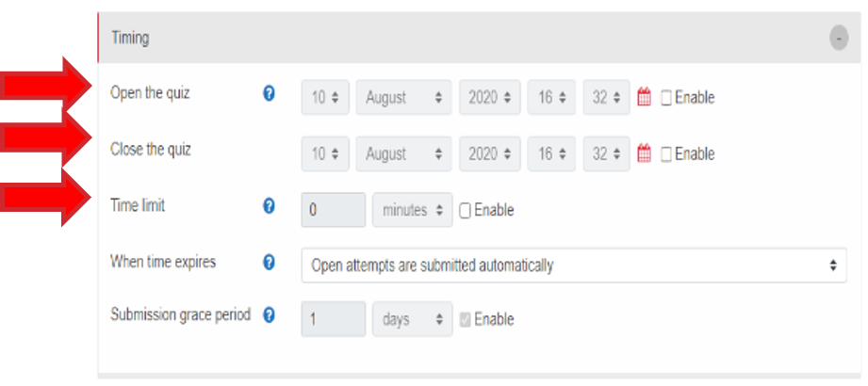Click help icon for Submission grace period

point(269,315)
